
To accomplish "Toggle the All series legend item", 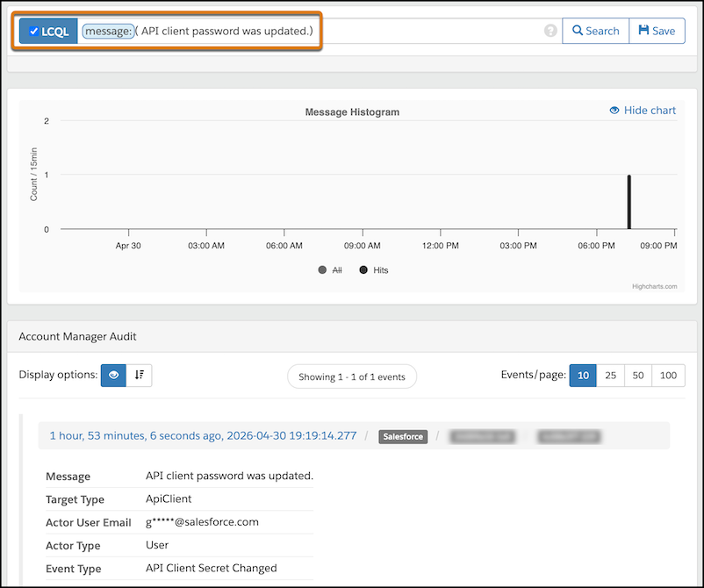I will coord(330,269).
